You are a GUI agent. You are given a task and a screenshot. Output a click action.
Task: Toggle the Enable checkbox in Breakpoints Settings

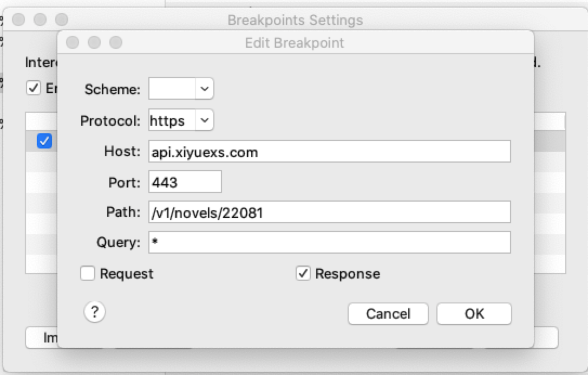click(x=34, y=88)
